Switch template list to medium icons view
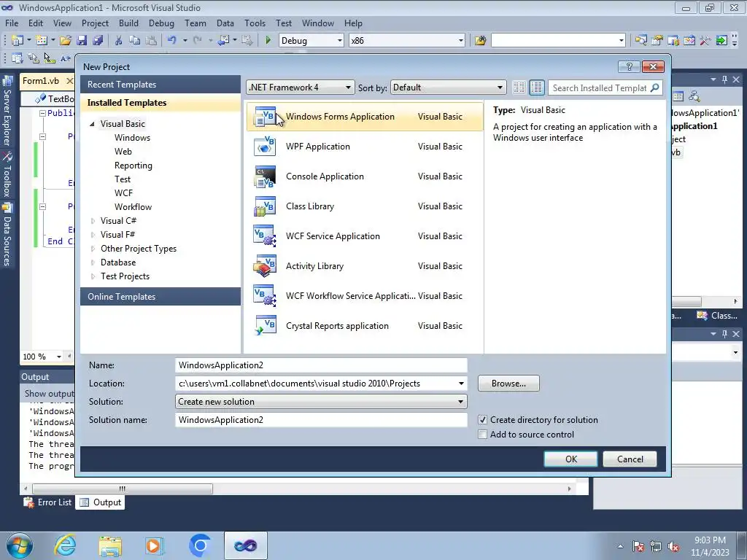 pyautogui.click(x=536, y=87)
